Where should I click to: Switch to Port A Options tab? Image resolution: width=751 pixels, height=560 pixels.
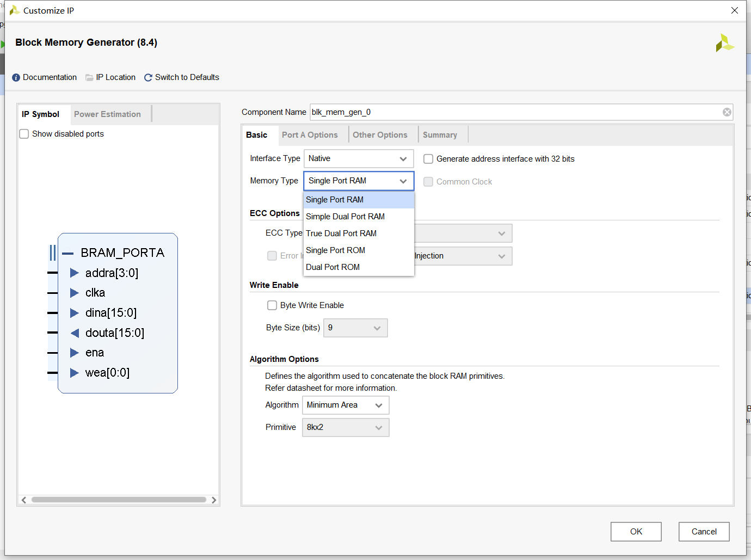pyautogui.click(x=310, y=135)
